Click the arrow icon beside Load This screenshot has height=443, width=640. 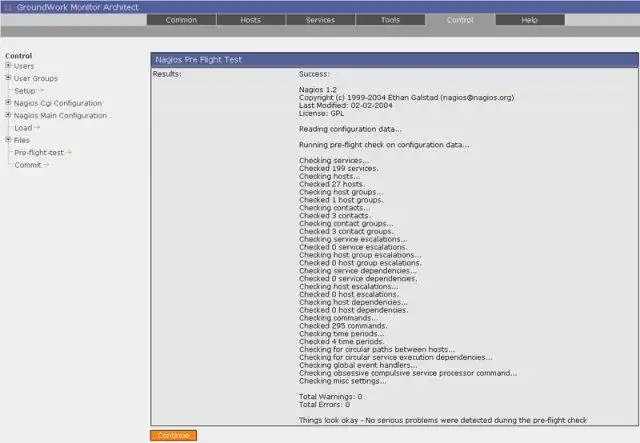(37, 127)
